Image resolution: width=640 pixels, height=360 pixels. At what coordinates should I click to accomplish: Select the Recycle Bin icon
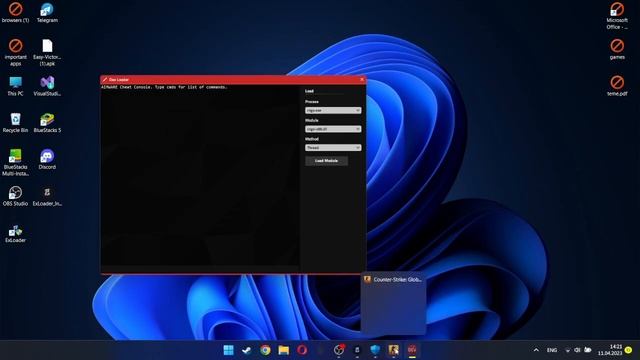click(x=16, y=123)
